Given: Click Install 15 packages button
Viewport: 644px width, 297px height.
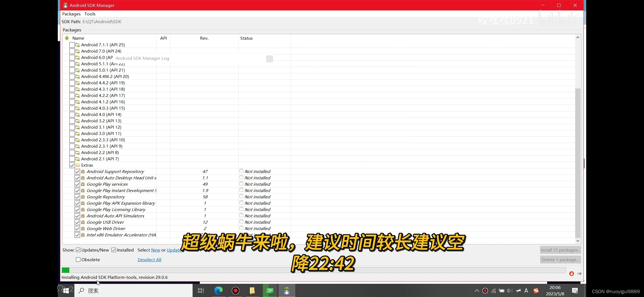Looking at the screenshot, I should (x=560, y=250).
